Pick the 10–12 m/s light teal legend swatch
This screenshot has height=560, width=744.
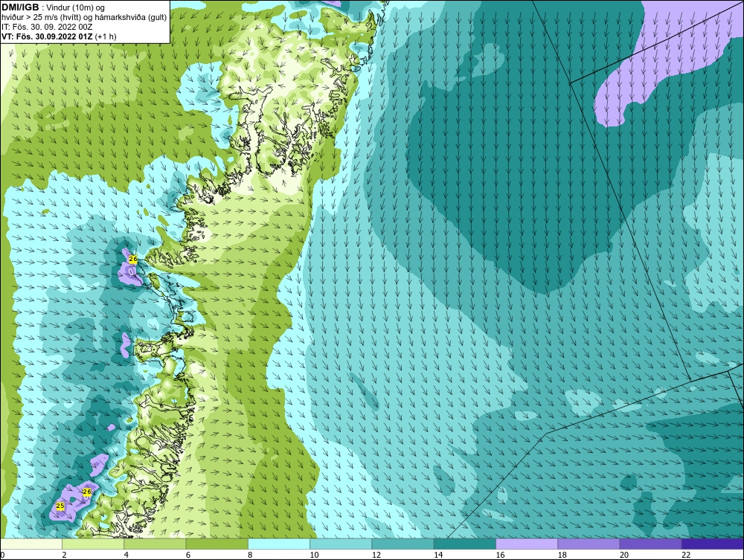341,544
